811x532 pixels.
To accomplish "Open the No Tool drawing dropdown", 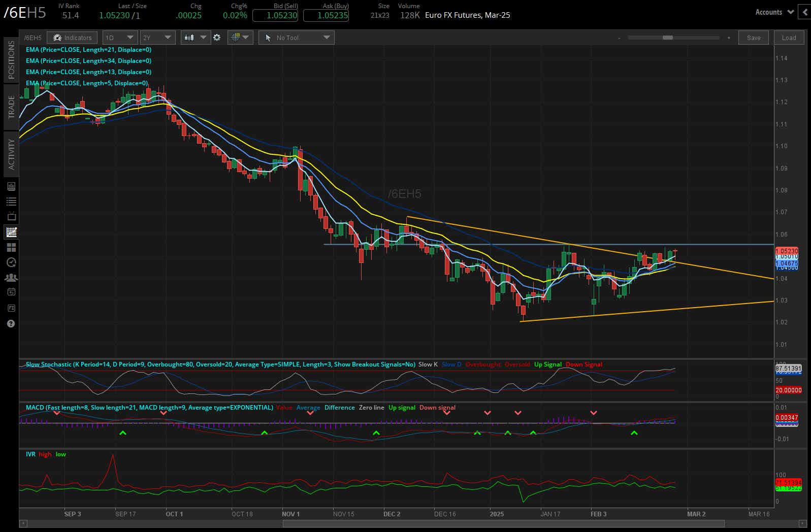I will (297, 38).
